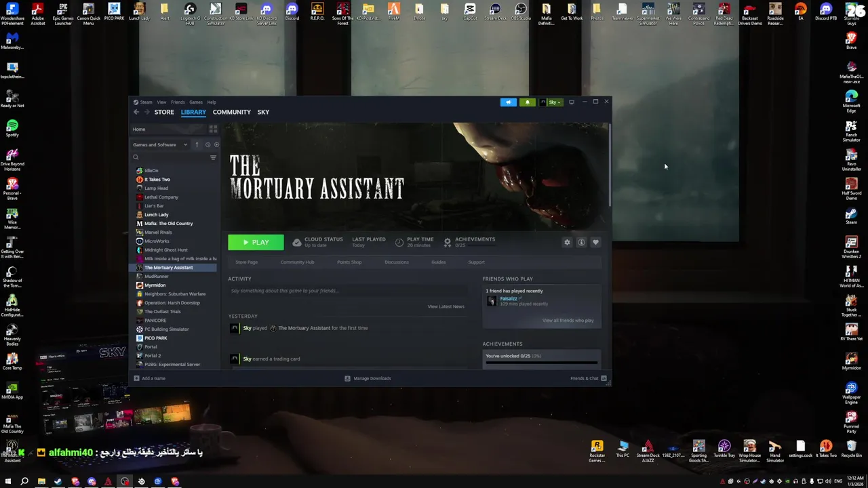Select Midnight Ghost Hunt in the library
Viewport: 868px width, 488px height.
click(165, 250)
